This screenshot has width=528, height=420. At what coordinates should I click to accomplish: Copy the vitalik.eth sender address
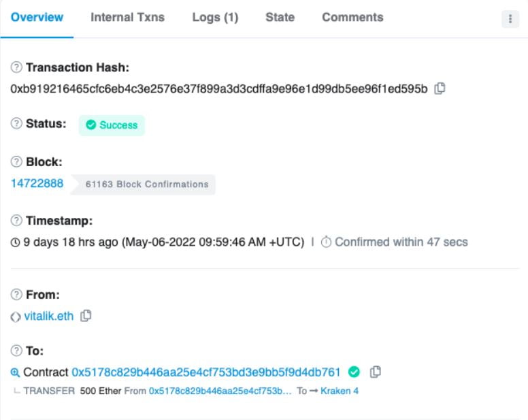pos(86,316)
